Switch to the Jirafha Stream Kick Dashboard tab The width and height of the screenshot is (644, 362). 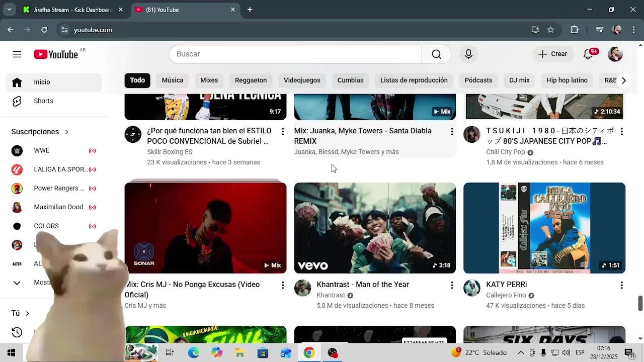click(72, 10)
